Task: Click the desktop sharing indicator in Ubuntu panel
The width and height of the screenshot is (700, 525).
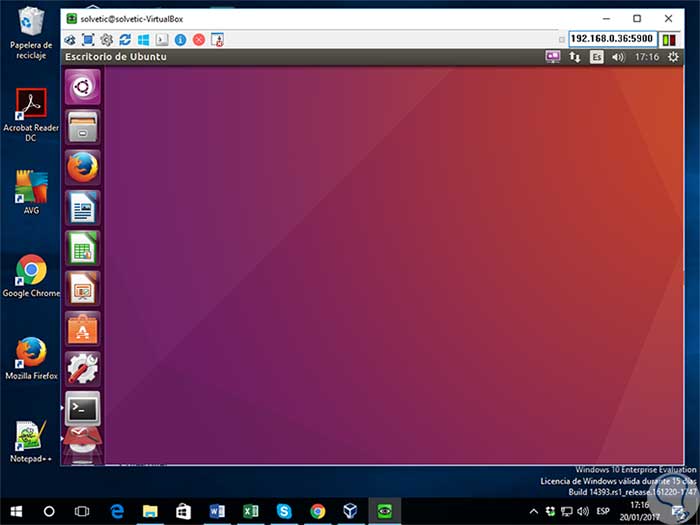Action: [x=553, y=57]
